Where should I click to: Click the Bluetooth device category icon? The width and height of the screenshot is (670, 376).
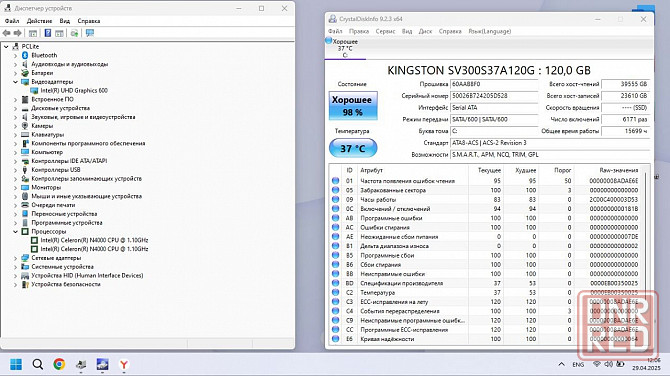(x=25, y=55)
